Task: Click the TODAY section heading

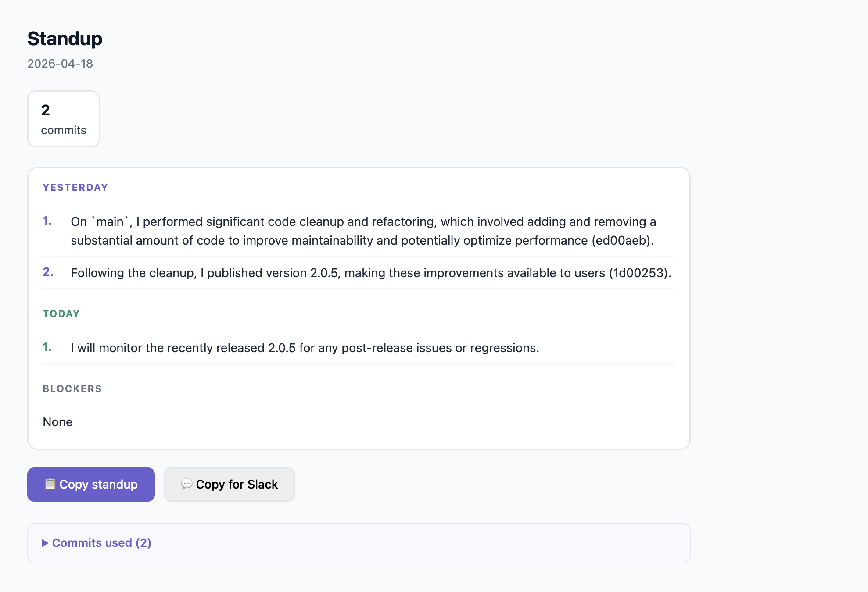Action: (x=61, y=314)
